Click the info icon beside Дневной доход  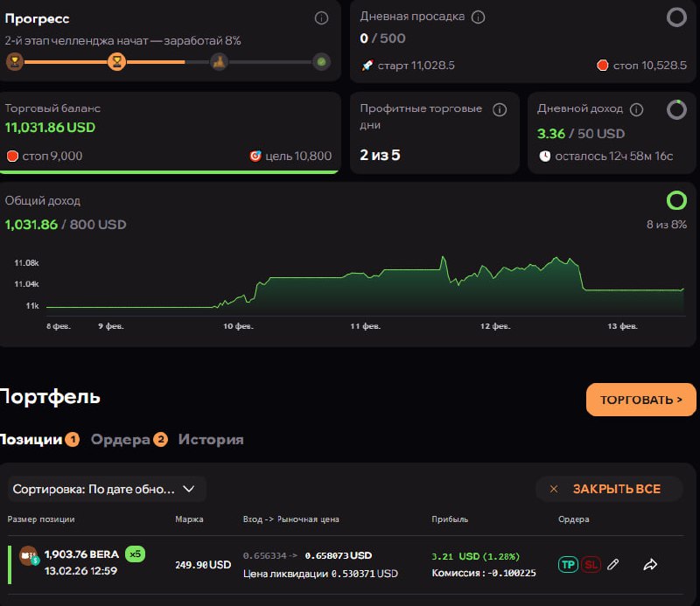pyautogui.click(x=636, y=109)
